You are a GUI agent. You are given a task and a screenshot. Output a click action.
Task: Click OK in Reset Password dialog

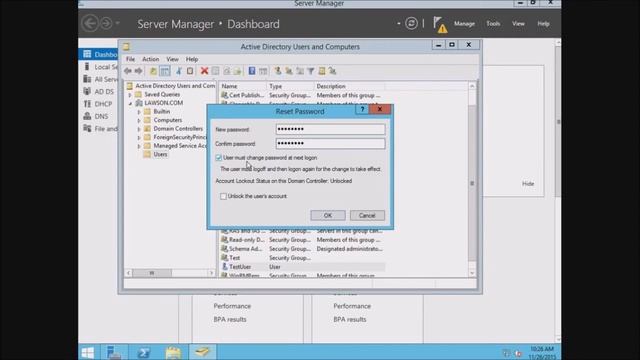[x=328, y=216]
